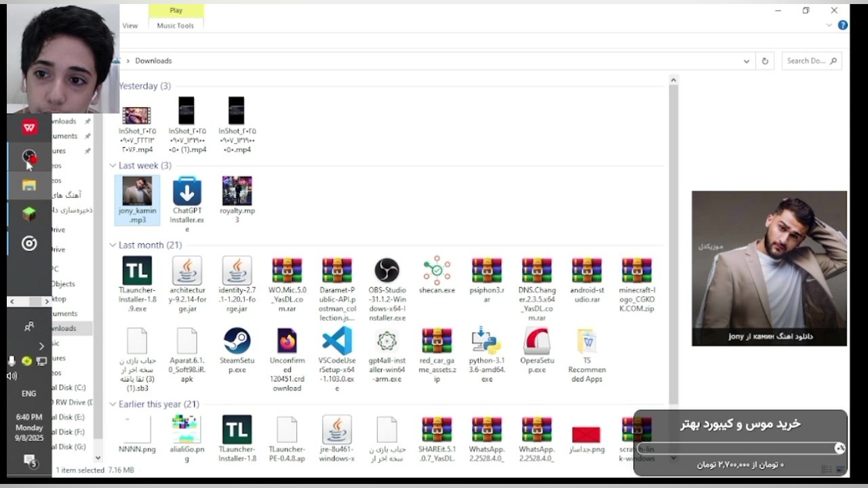Open the address bar history dropdown

(x=747, y=61)
